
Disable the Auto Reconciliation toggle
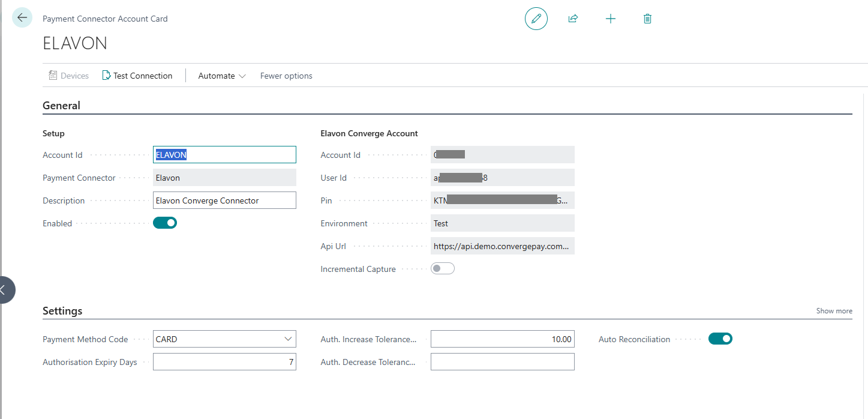(720, 339)
